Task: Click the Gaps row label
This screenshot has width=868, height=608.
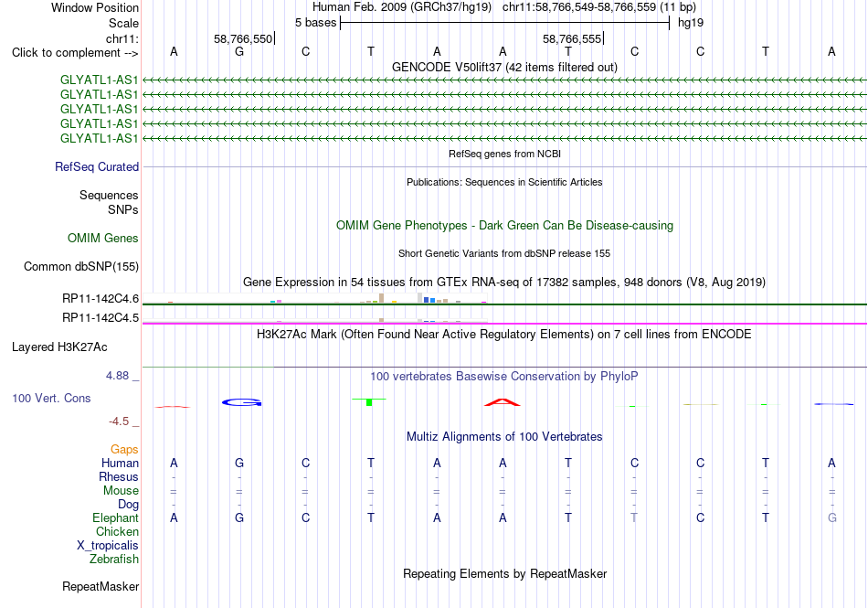Action: click(124, 450)
